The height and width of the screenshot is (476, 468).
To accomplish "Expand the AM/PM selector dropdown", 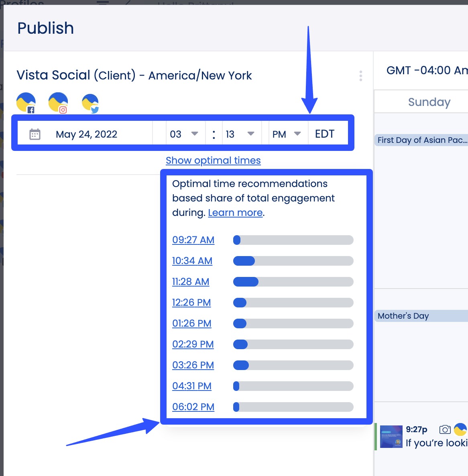I will (287, 134).
